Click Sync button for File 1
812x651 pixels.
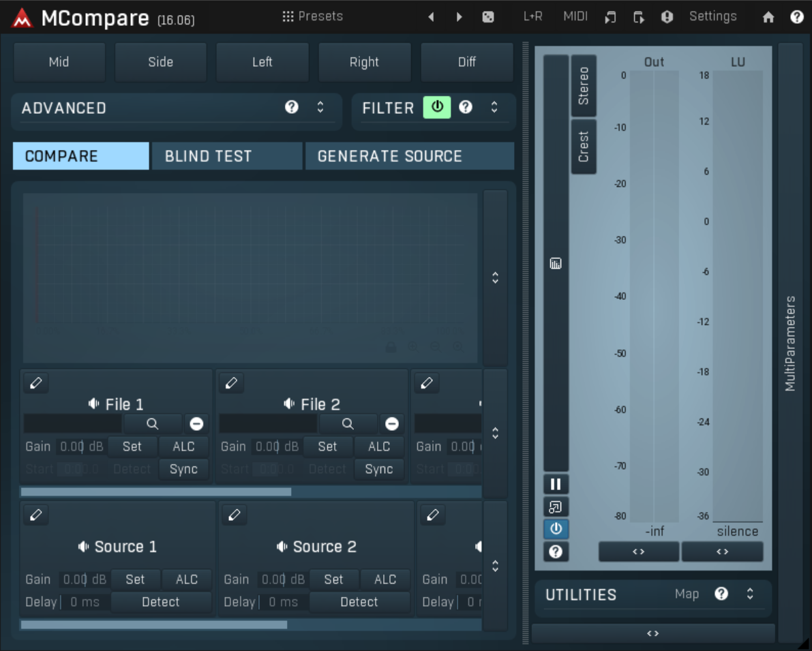point(183,469)
